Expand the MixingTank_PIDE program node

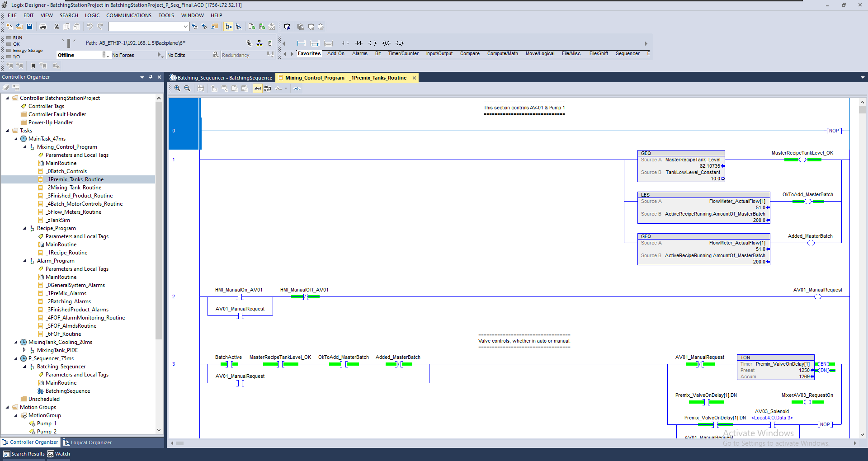click(24, 350)
